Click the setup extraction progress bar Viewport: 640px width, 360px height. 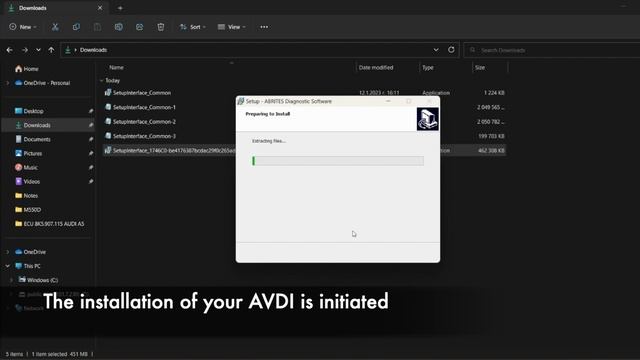click(x=338, y=161)
